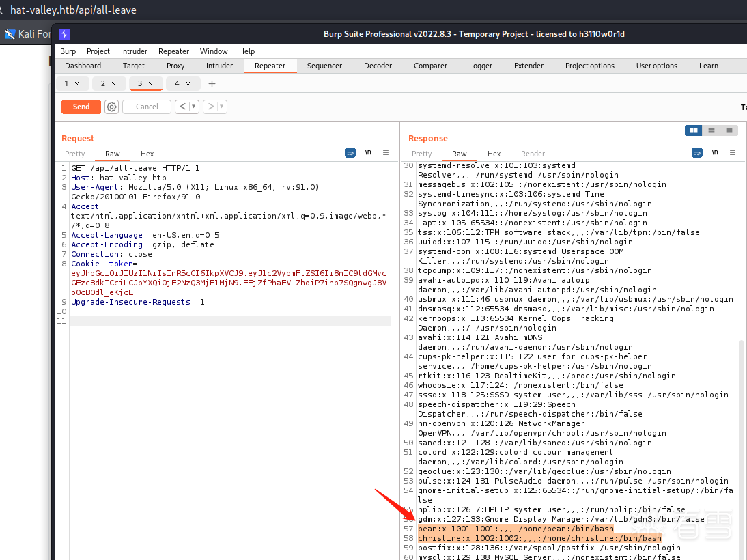Click the postfix:x:128 passwd entry
This screenshot has width=747, height=560.
coord(549,548)
